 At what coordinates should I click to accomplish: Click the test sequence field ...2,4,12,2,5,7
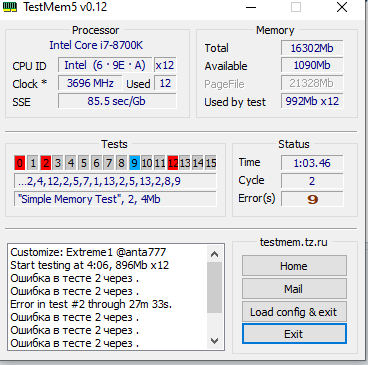(x=115, y=181)
